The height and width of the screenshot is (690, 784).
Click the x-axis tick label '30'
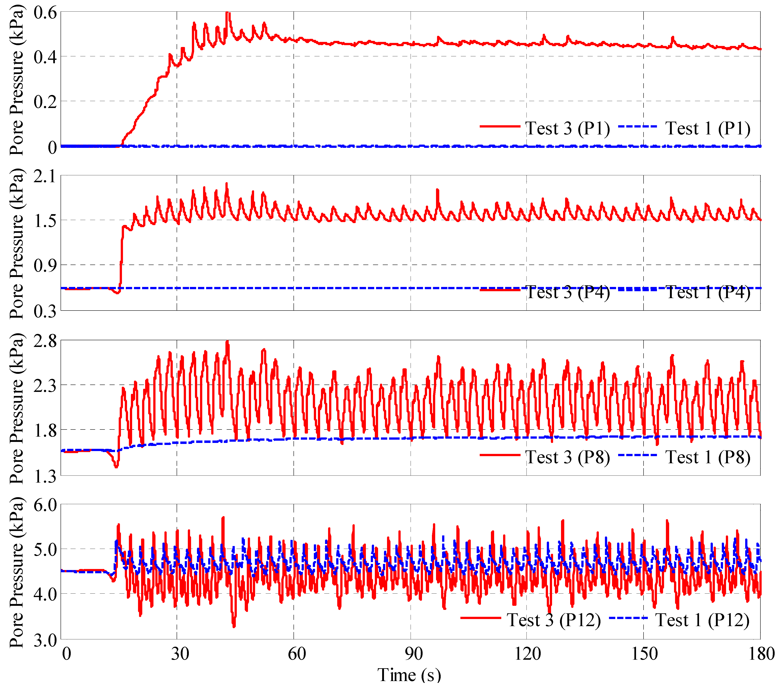point(180,654)
